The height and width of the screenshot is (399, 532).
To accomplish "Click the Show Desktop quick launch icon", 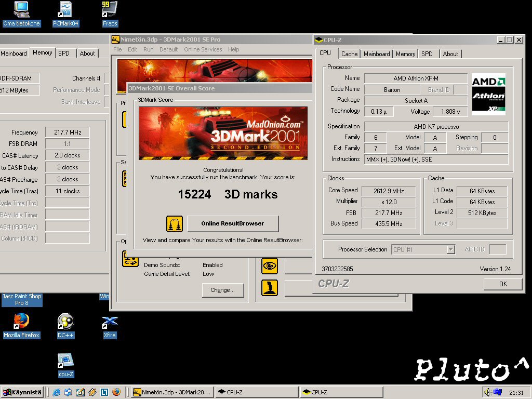I will click(80, 392).
